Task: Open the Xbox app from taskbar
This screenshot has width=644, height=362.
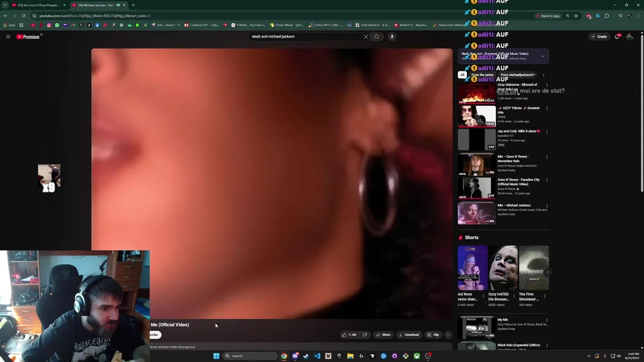Action: coord(417,356)
